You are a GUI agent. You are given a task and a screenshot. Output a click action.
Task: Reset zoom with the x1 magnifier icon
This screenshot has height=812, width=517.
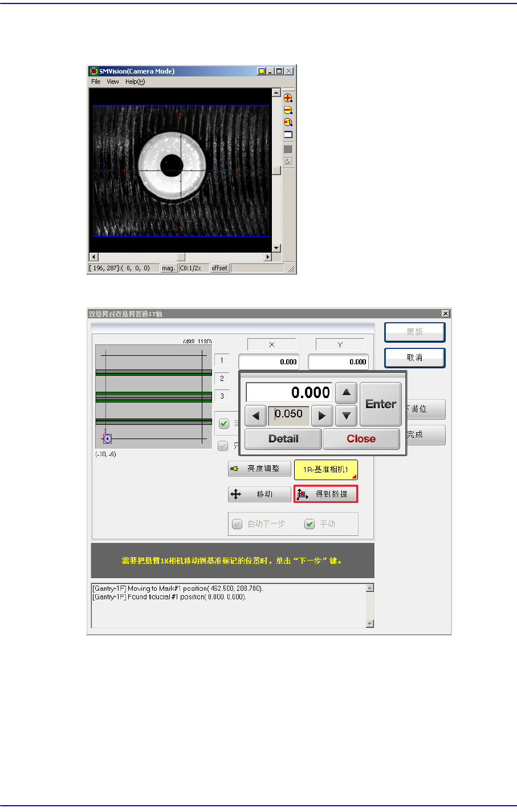(288, 122)
